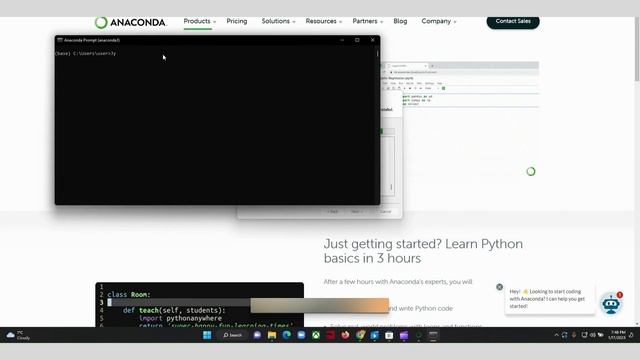The width and height of the screenshot is (640, 360).
Task: Click the Anaconda Prompt command line
Action: pos(86,53)
